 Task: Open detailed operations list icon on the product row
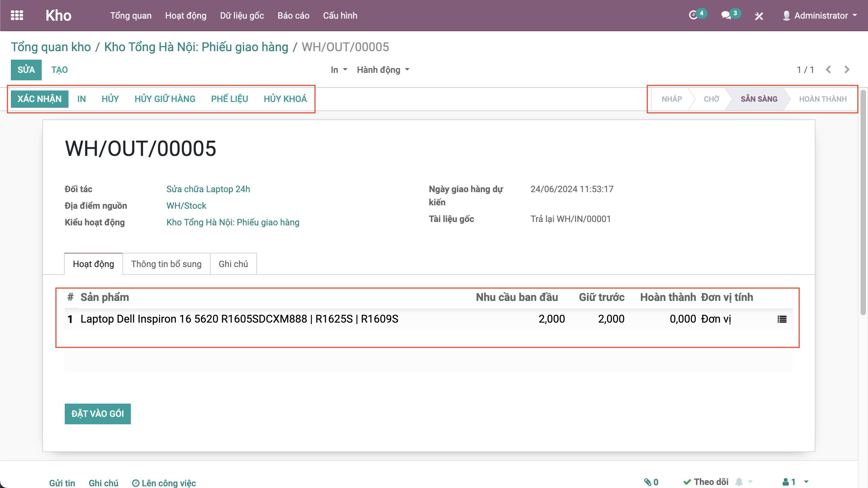click(x=782, y=319)
